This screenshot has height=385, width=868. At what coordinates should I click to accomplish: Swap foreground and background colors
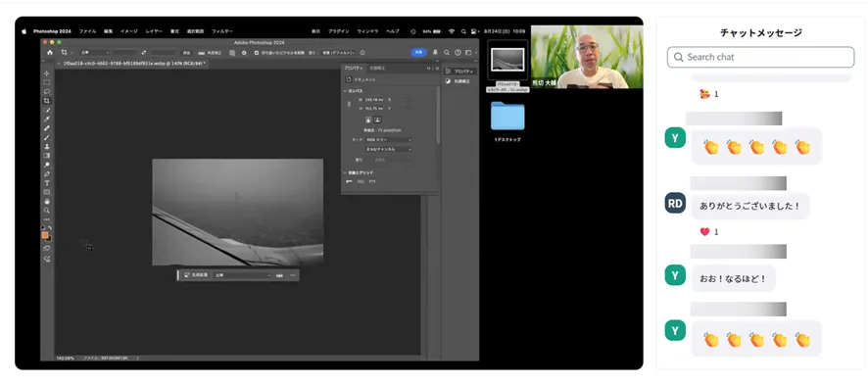click(50, 227)
